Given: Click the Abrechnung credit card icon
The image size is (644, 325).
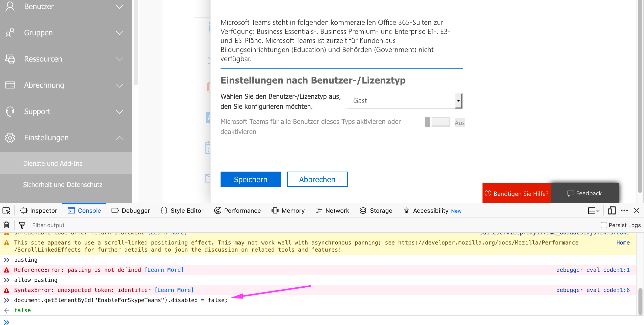Looking at the screenshot, I should pos(10,85).
